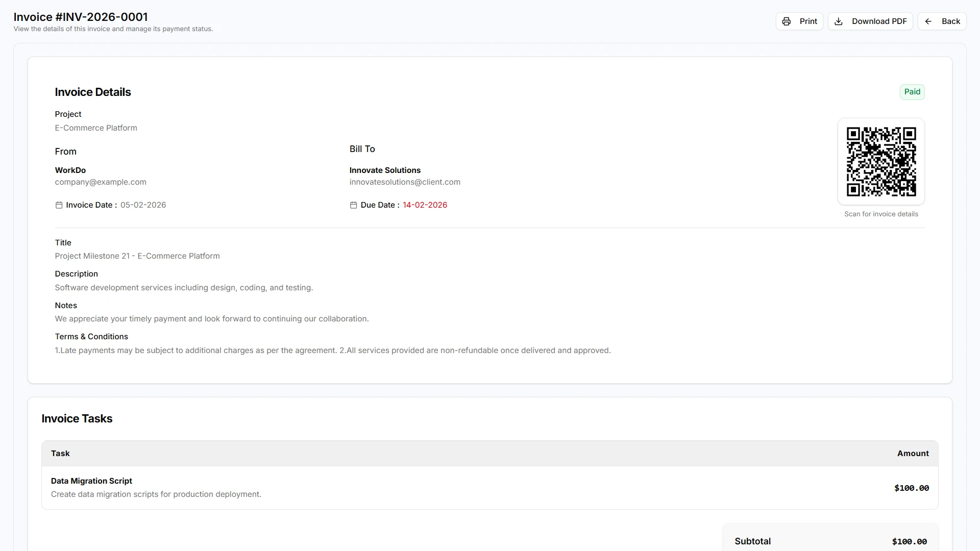Click the project name E-Commerce Platform

96,128
